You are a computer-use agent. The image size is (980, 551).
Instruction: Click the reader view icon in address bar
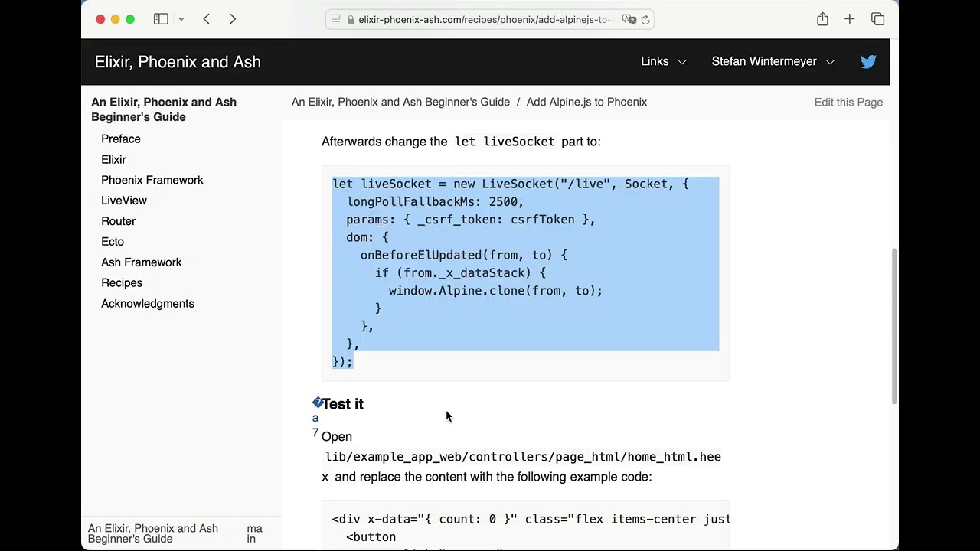click(x=335, y=20)
